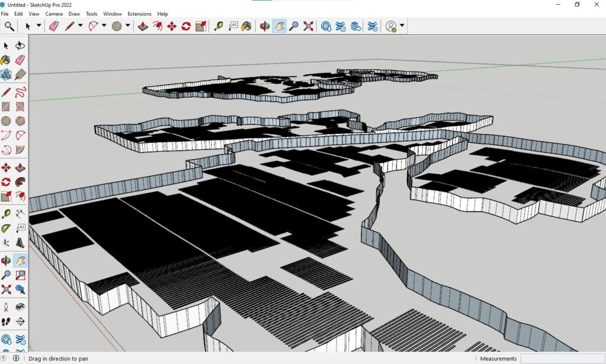The image size is (606, 364).
Task: Open the Arc tool dropdown arrow
Action: [x=103, y=25]
